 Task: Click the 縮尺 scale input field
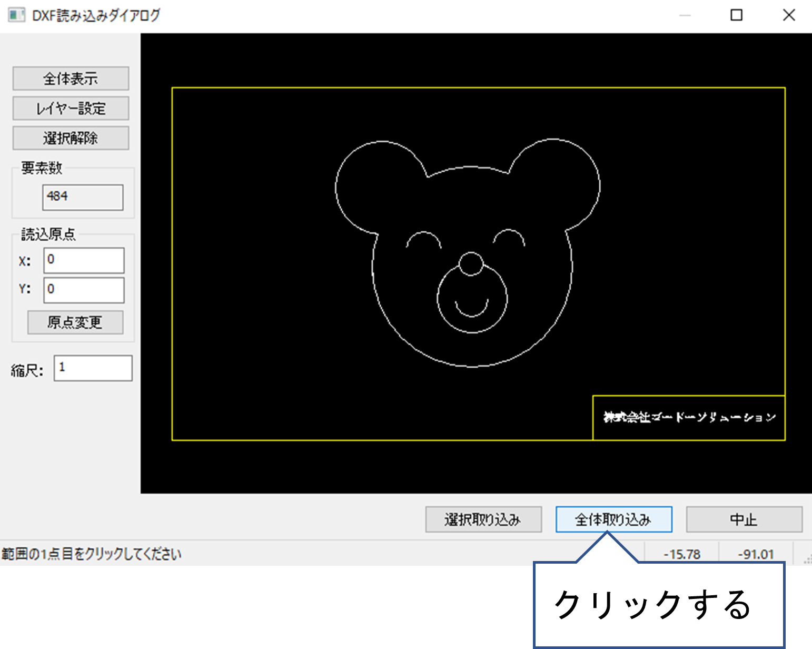[x=93, y=368]
